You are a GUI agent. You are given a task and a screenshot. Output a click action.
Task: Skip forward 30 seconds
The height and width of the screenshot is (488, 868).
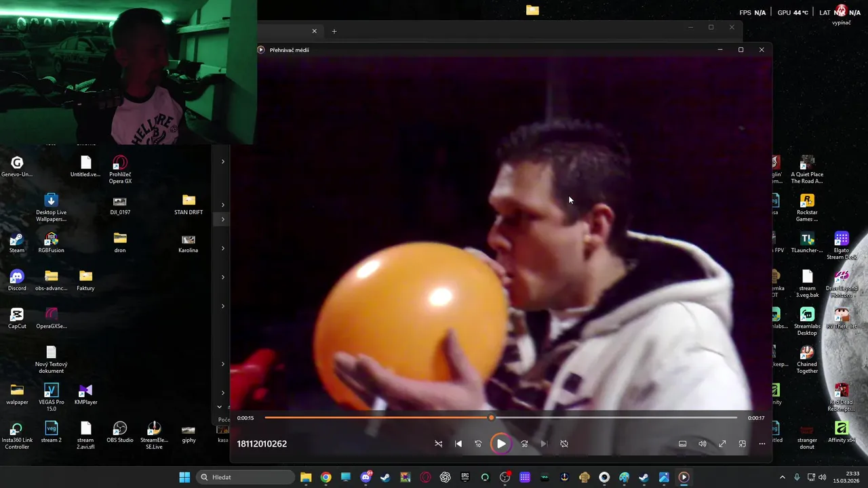[x=524, y=444]
